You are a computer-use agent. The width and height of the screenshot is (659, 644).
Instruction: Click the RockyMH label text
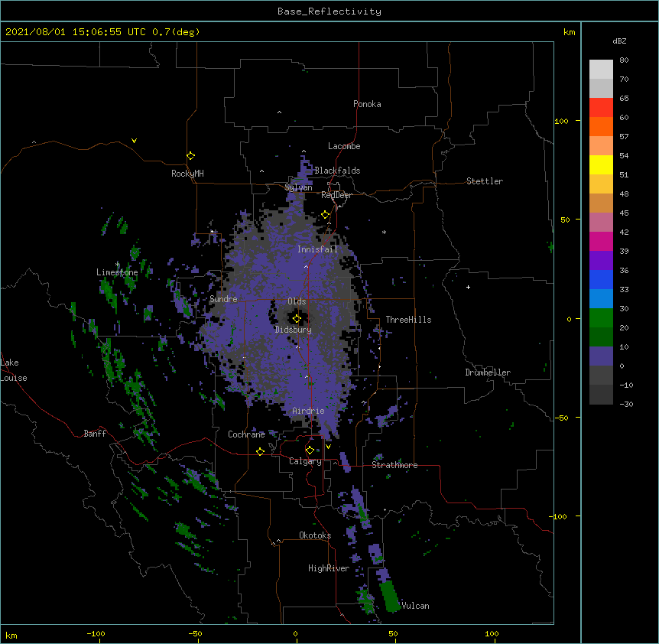[x=187, y=174]
